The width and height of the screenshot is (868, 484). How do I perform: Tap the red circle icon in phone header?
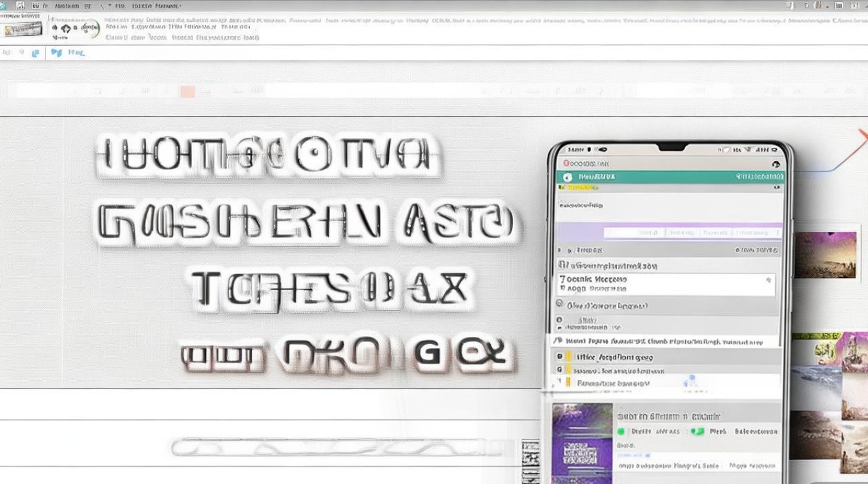566,164
